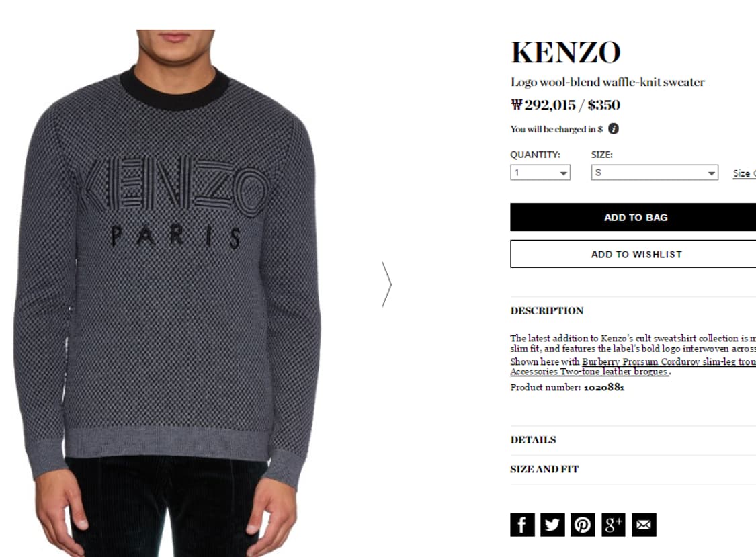Expand the Size and Fit section

[633, 469]
